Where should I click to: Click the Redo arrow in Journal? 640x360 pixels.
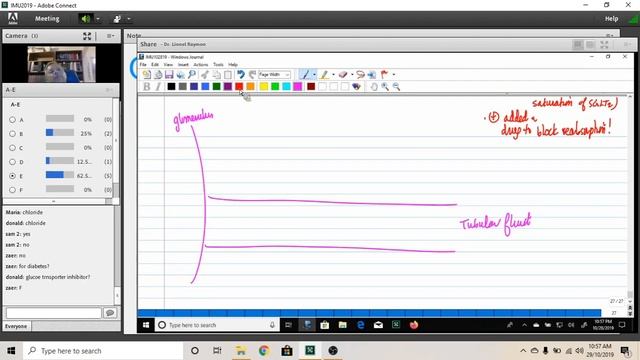pyautogui.click(x=252, y=74)
